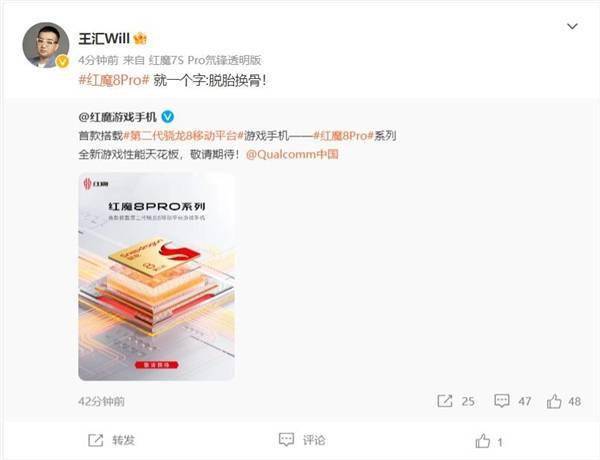The width and height of the screenshot is (600, 460).
Task: Open the 王汇Will username link
Action: click(104, 39)
